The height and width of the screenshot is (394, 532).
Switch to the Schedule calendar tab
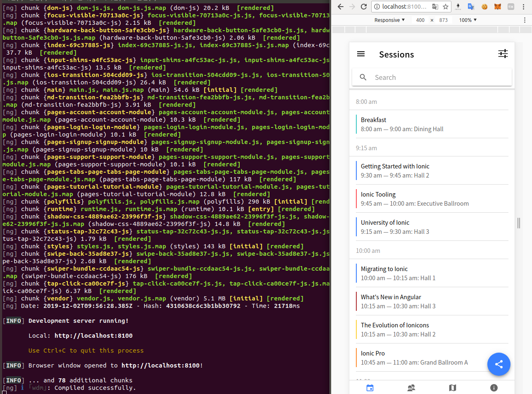click(x=370, y=388)
